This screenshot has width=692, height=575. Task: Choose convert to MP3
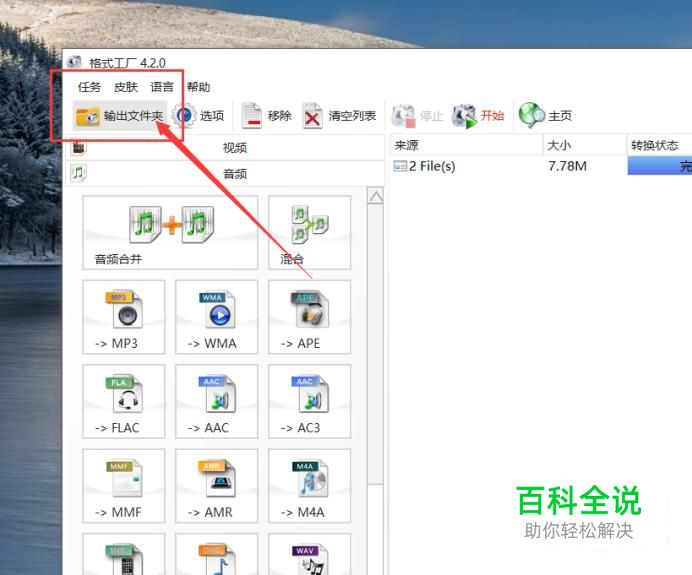pos(124,317)
